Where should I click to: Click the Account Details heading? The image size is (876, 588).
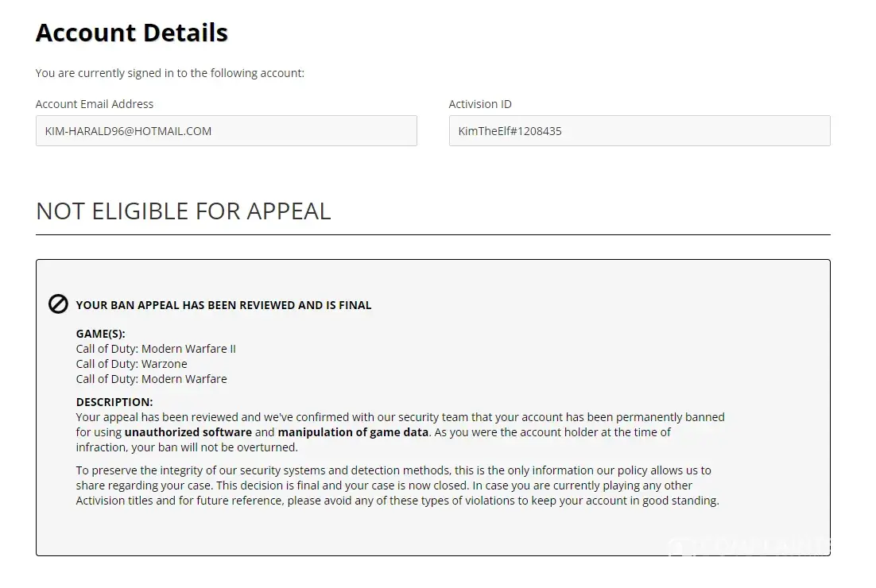pos(132,33)
